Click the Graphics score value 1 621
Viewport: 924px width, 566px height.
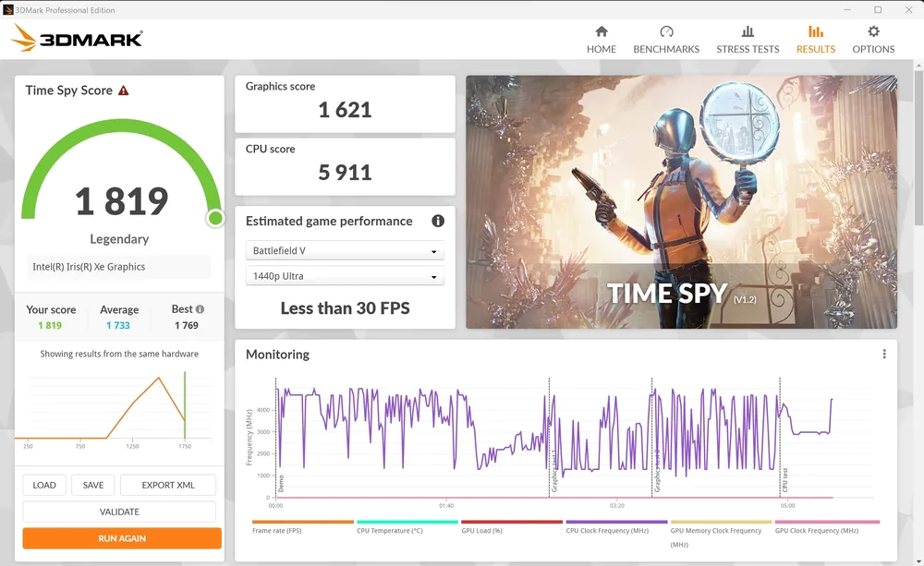pos(345,110)
